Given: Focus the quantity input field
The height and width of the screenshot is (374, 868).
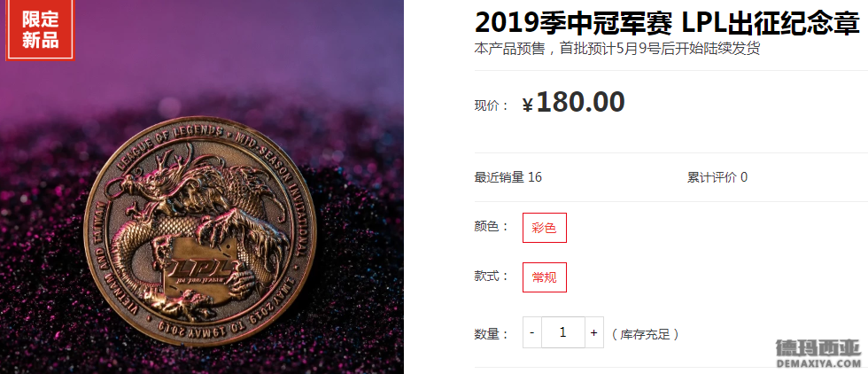Looking at the screenshot, I should coord(563,332).
